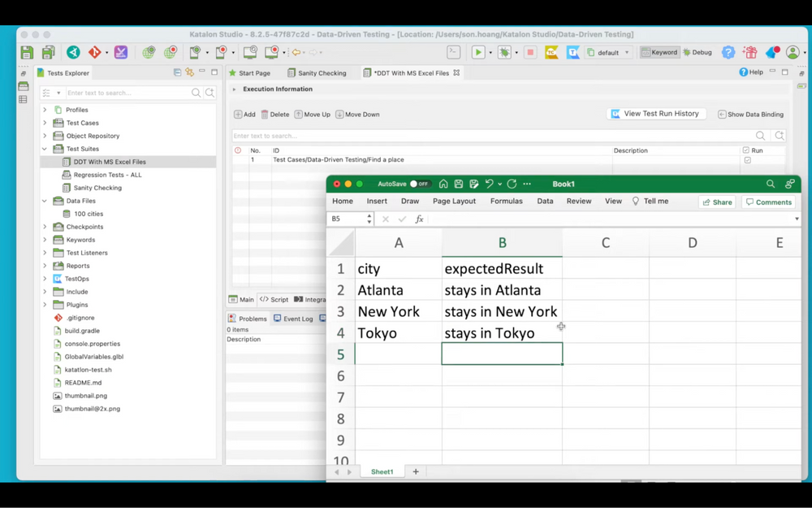Toggle the Run column header checkbox
Viewport: 812px width, 508px height.
coord(746,150)
